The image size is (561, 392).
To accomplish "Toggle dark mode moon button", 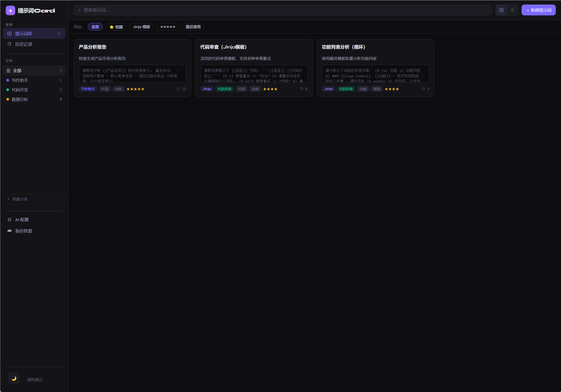I will coord(14,378).
